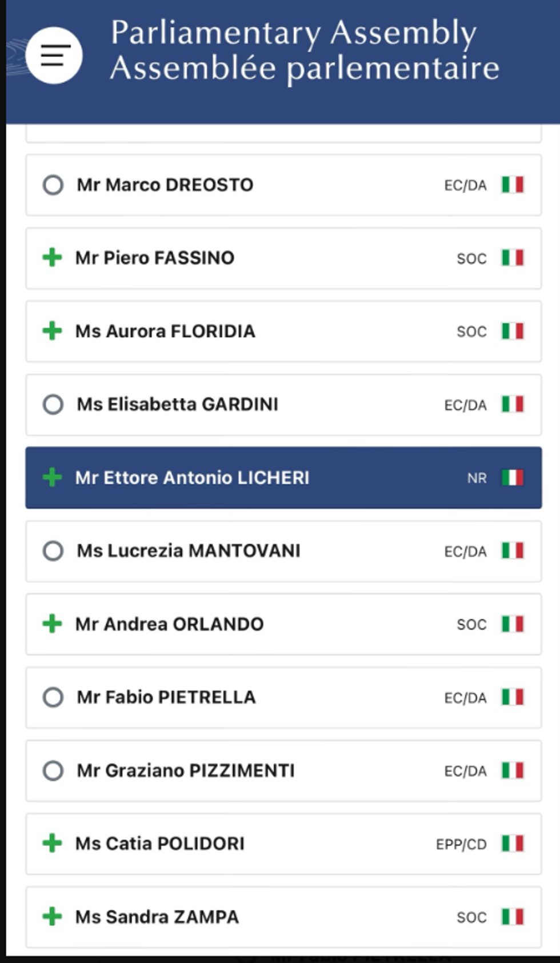Image resolution: width=560 pixels, height=963 pixels.
Task: Click green plus icon beside Piero FASSINO
Action: click(x=52, y=258)
